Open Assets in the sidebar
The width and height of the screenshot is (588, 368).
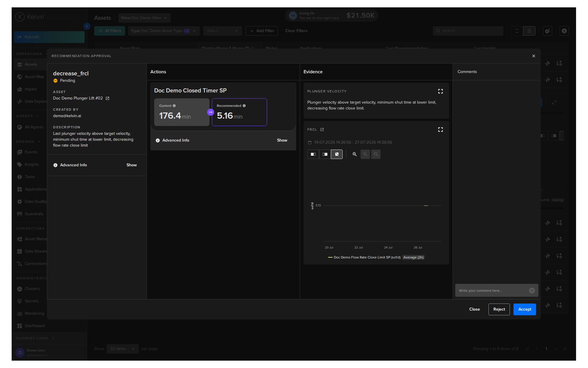(31, 64)
